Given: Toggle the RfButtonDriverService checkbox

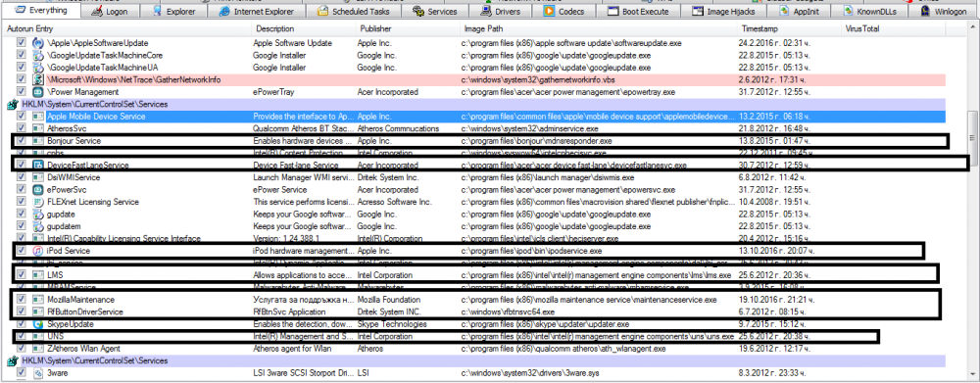Looking at the screenshot, I should [22, 311].
